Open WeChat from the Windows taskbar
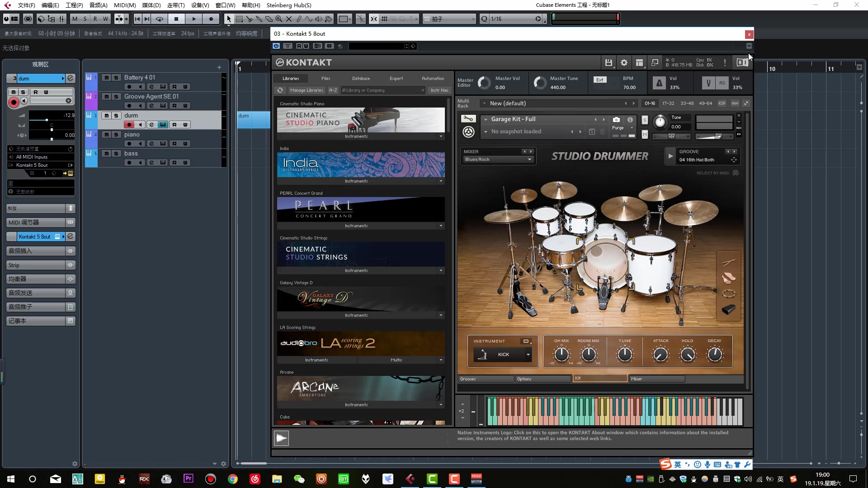 299,479
